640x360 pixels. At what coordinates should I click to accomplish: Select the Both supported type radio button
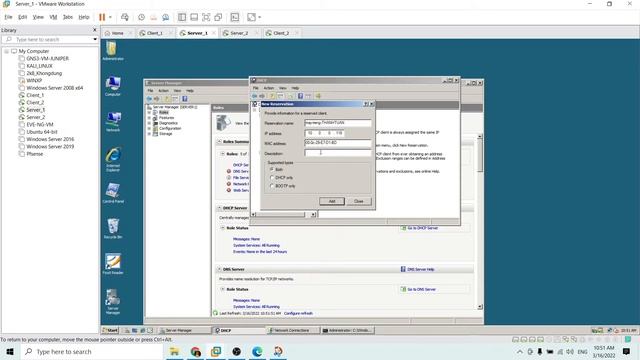click(x=272, y=169)
